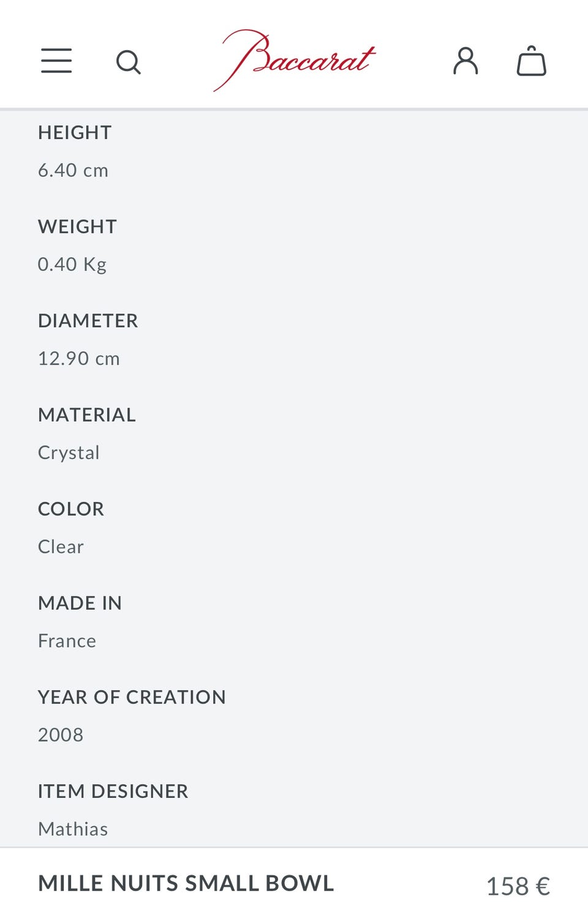
Task: Select the France origin value
Action: (x=67, y=641)
